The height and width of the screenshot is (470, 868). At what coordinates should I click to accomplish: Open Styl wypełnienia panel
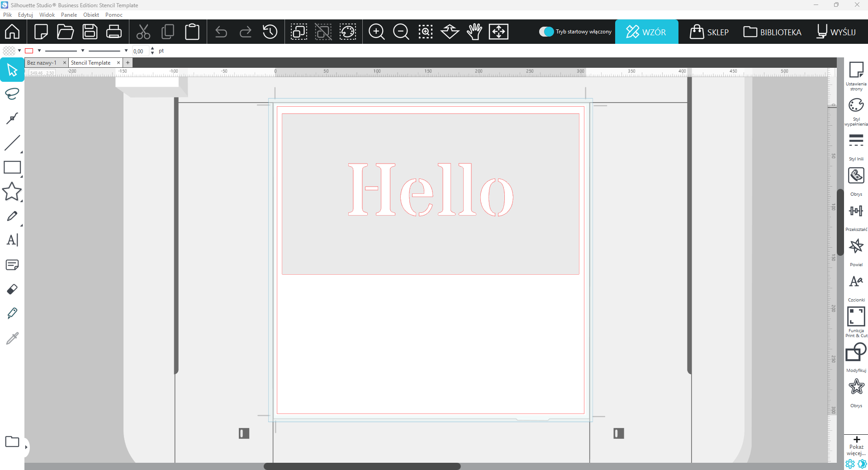856,111
